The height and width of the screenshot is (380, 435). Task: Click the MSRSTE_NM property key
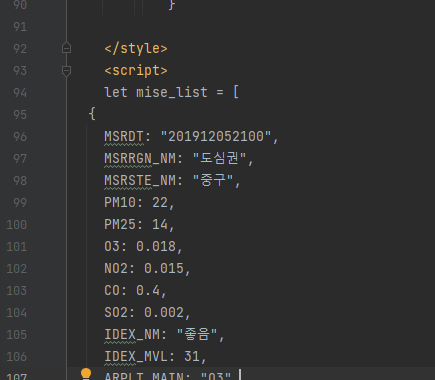140,181
